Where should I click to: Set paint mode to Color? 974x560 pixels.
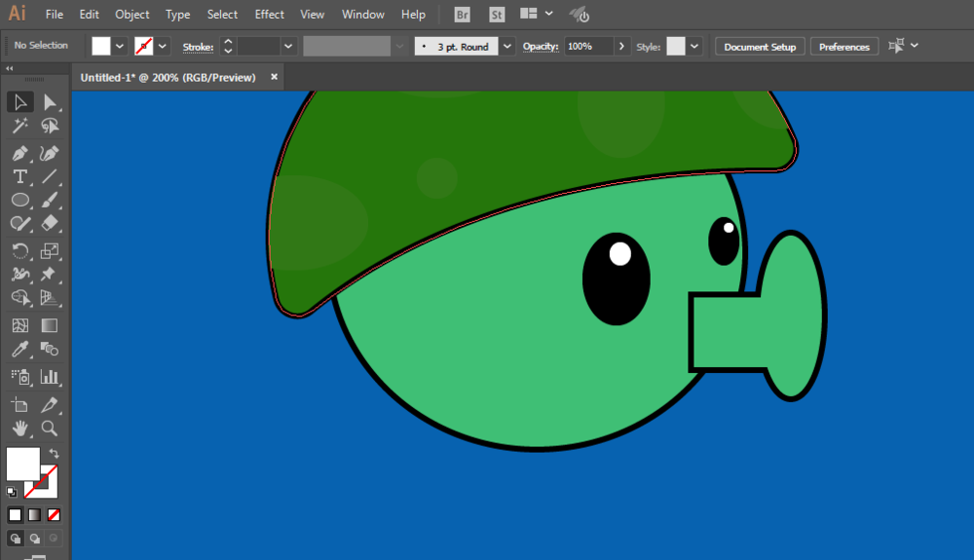click(15, 514)
